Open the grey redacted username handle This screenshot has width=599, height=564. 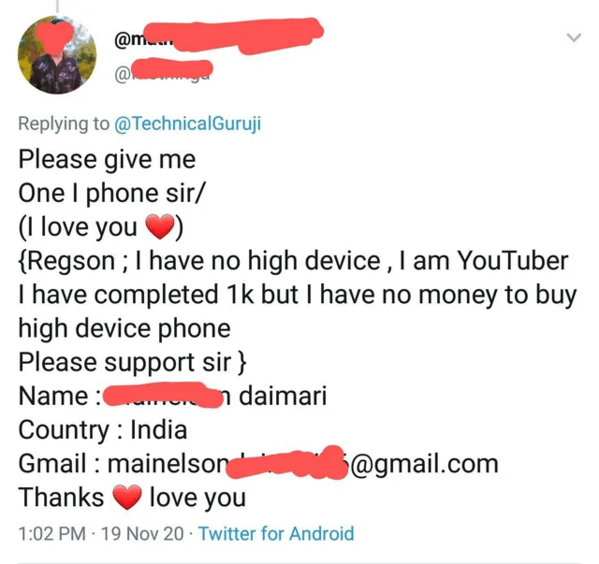(163, 70)
